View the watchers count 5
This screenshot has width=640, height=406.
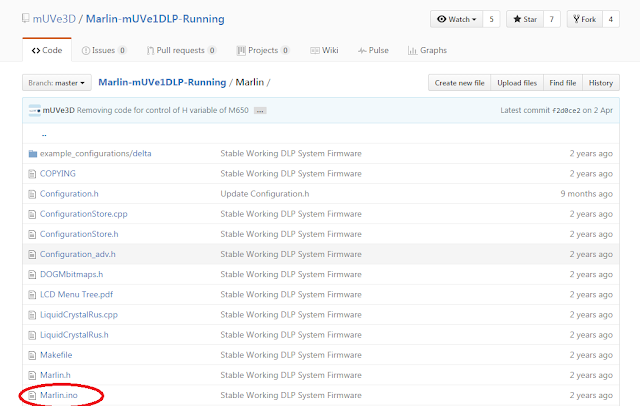click(x=491, y=19)
